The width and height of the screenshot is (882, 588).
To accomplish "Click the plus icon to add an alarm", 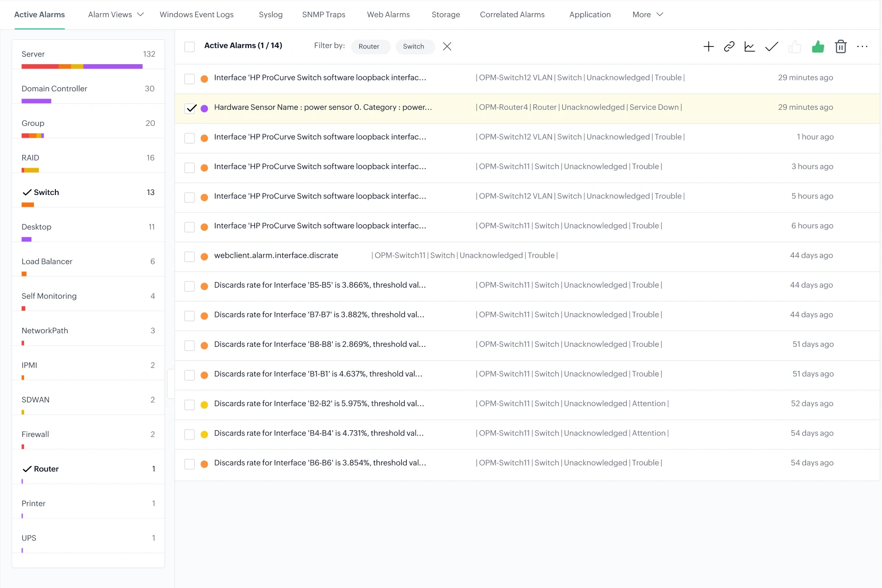I will pyautogui.click(x=709, y=47).
